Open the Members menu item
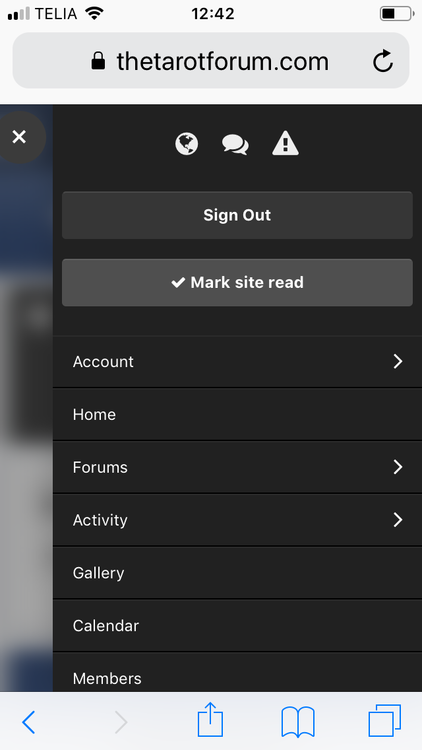This screenshot has height=750, width=422. [x=237, y=672]
